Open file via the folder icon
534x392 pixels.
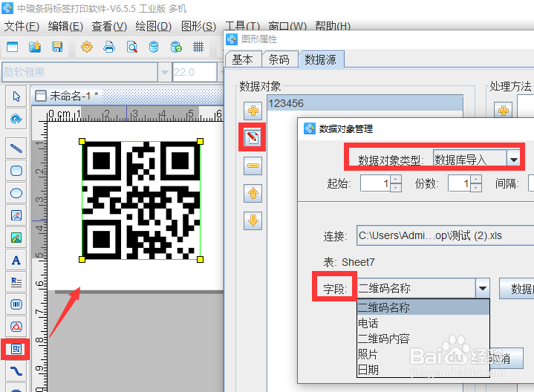coord(35,47)
